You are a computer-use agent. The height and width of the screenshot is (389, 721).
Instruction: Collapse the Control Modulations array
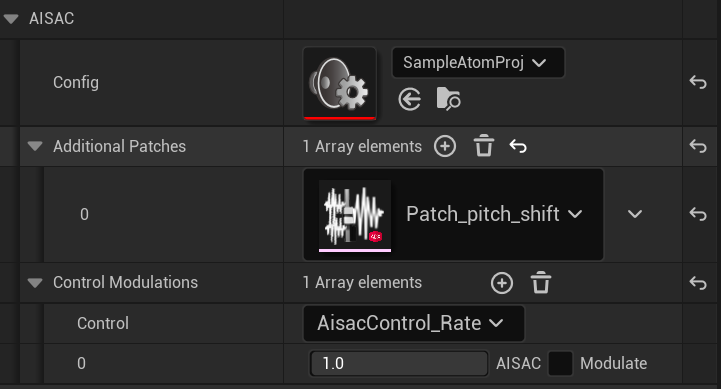(35, 282)
